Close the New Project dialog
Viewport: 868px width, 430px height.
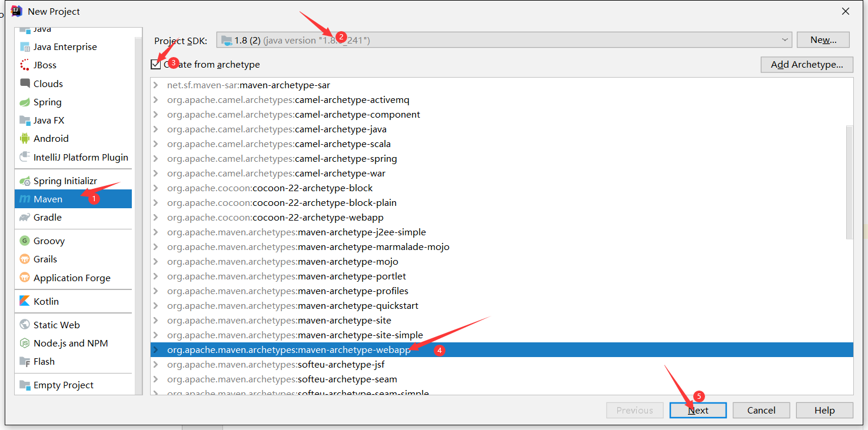[846, 11]
